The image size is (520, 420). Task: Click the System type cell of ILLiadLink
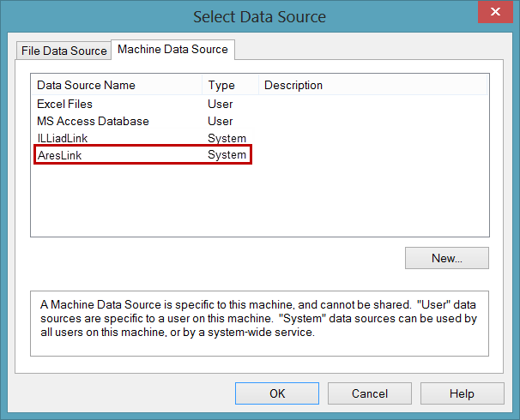click(x=227, y=138)
